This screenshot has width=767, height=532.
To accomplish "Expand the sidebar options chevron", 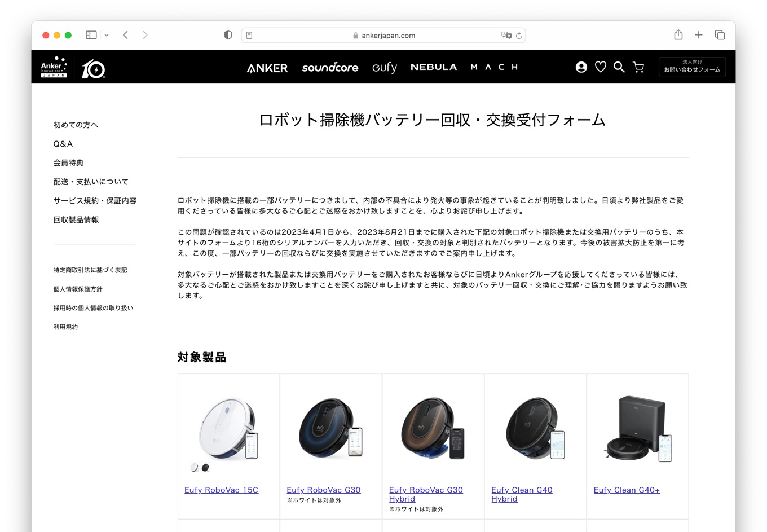I will click(x=106, y=34).
